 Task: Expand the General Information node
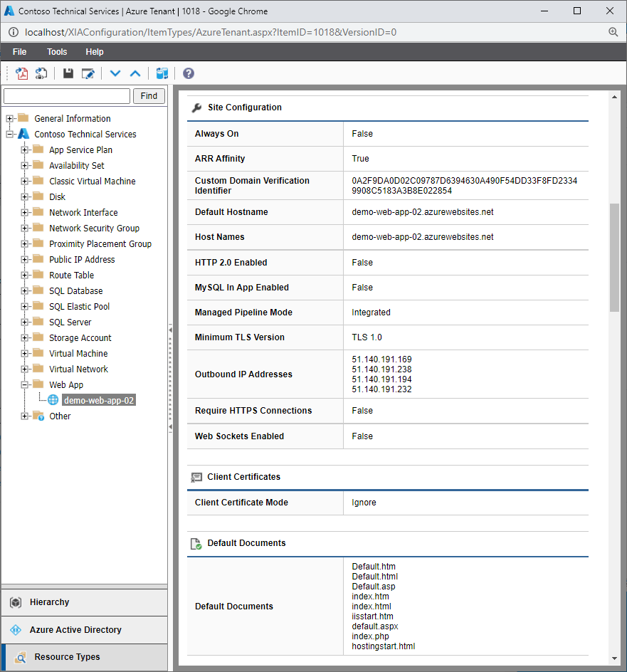click(x=9, y=118)
